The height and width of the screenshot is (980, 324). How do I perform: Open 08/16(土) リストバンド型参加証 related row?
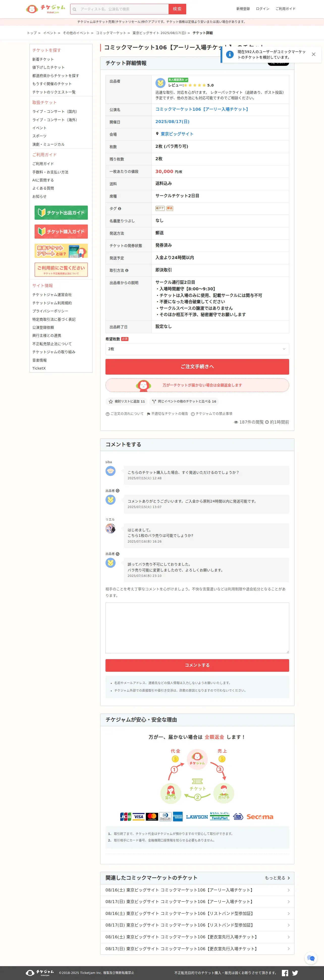click(197, 913)
